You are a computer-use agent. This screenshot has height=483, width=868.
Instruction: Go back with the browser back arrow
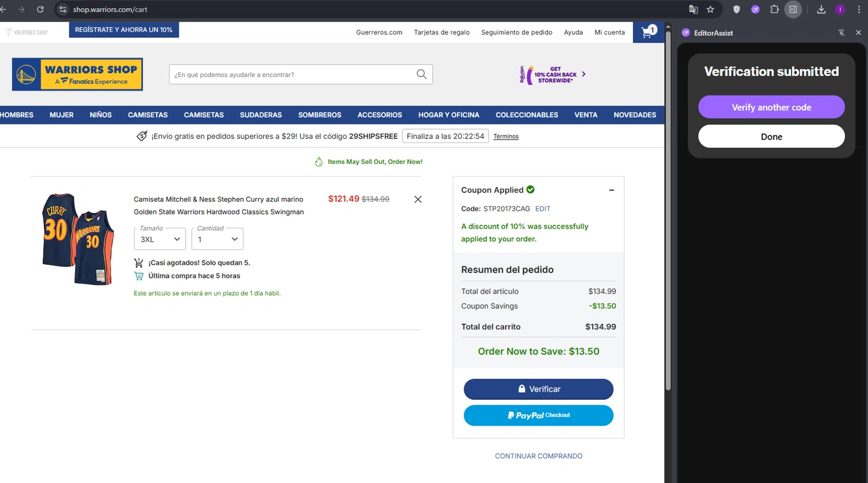(3, 9)
